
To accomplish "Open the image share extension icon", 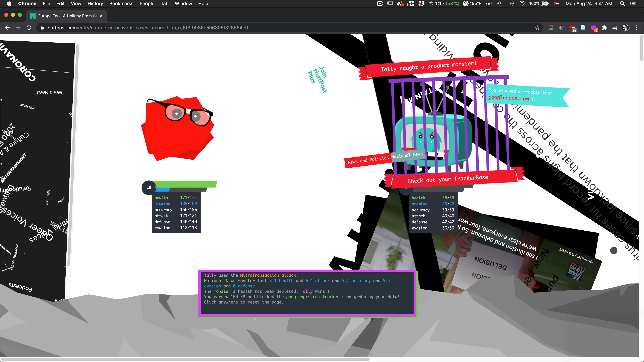I will [x=551, y=28].
